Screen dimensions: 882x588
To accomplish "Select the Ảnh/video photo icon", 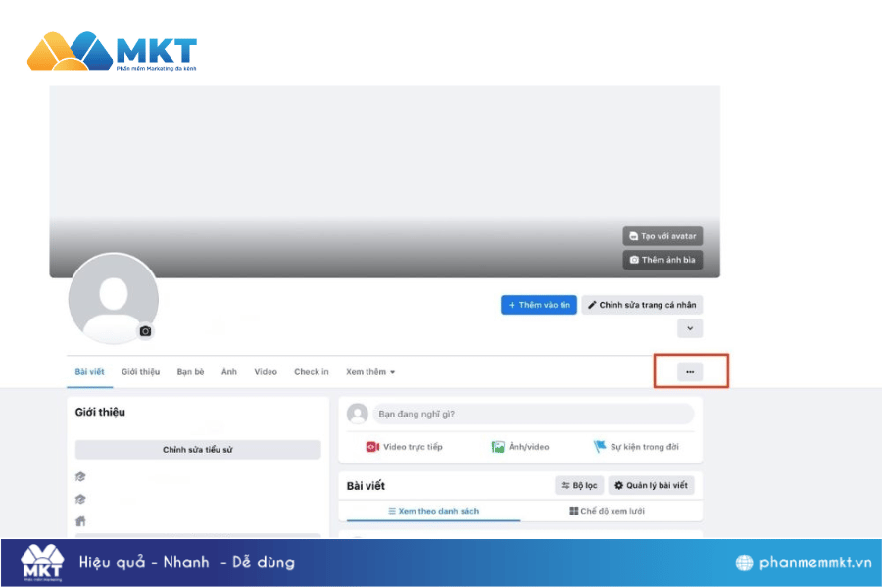I will (x=498, y=447).
